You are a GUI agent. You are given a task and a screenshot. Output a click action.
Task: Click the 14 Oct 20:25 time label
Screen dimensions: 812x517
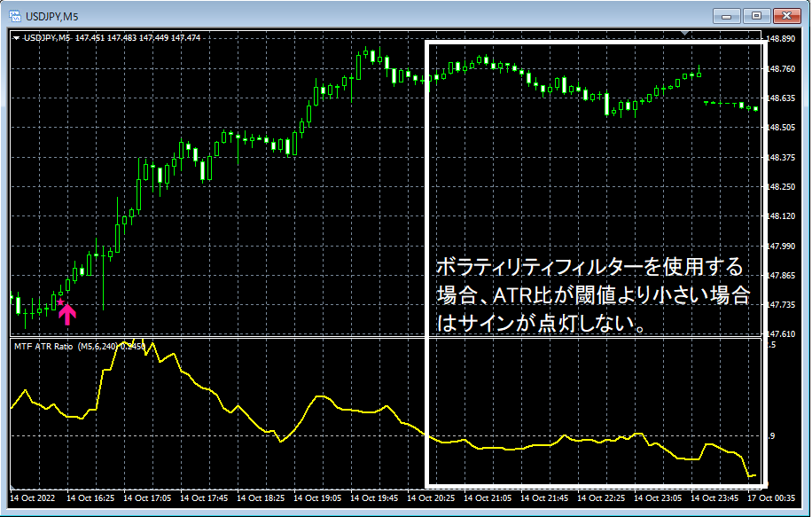point(431,498)
